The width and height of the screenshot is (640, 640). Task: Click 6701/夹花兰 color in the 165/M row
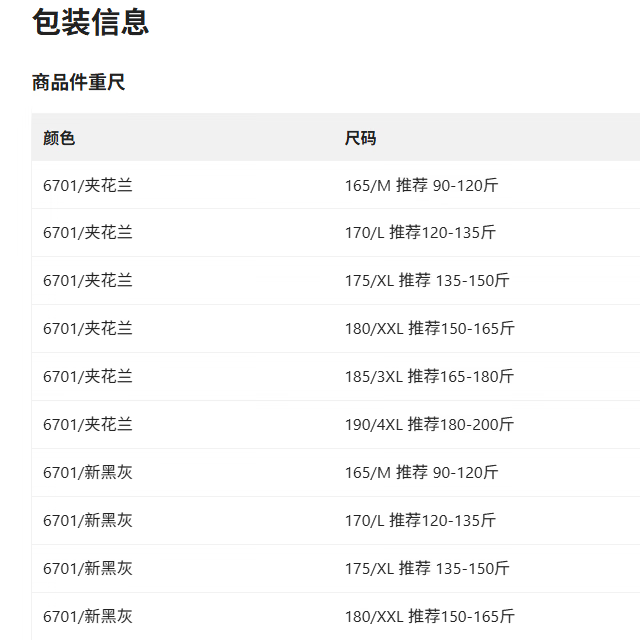coord(88,185)
